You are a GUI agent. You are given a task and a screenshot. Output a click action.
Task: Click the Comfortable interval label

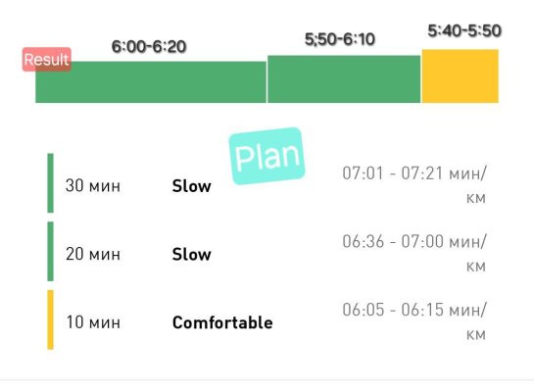(222, 322)
